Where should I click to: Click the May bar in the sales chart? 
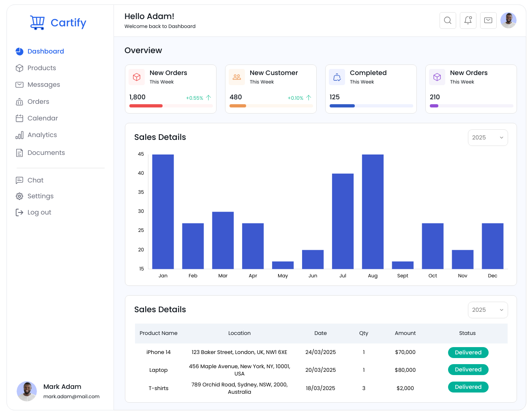(283, 265)
